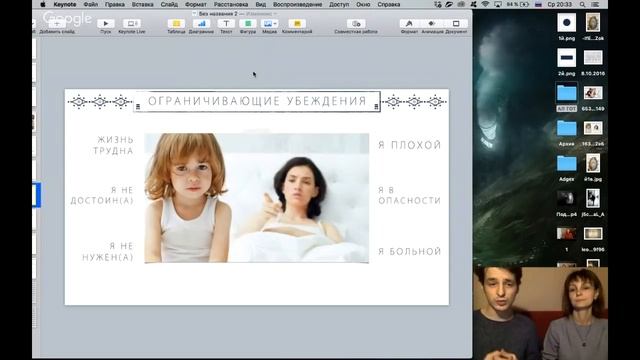Click the Wi-Fi status icon
640x360 pixels.
click(485, 4)
